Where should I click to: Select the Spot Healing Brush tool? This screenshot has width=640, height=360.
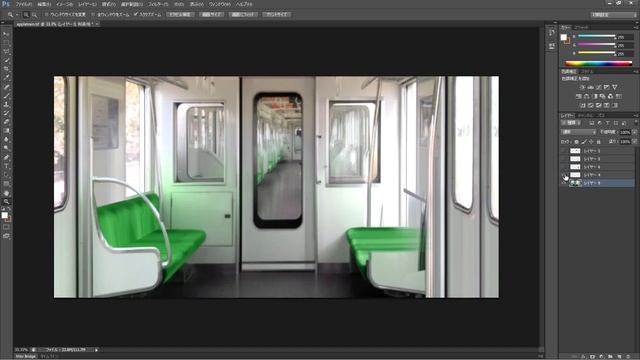(x=6, y=87)
